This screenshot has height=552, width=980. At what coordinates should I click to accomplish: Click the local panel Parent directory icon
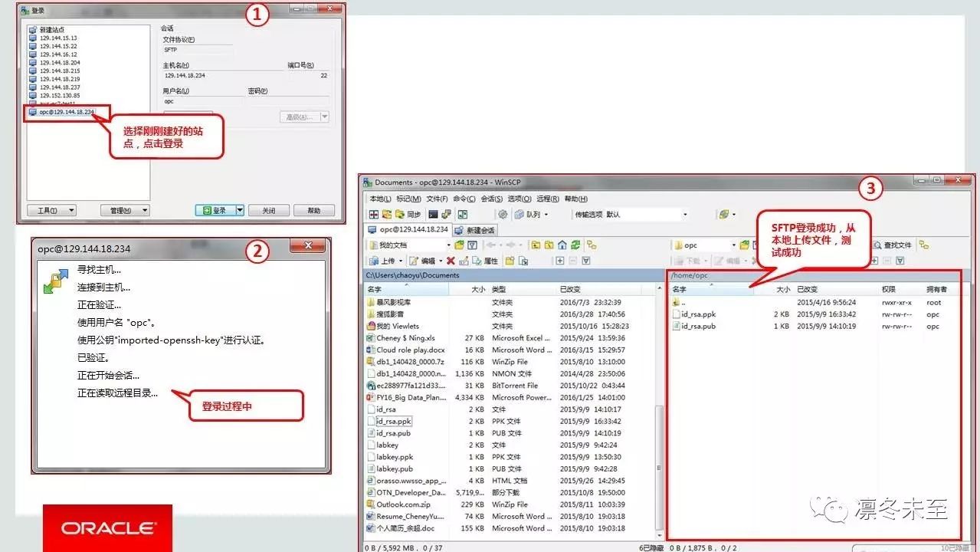coord(536,245)
